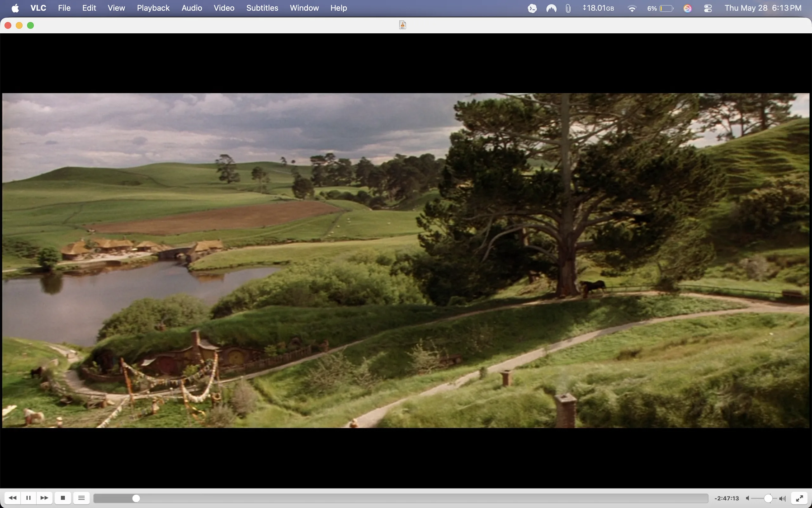Open the File menu

tap(64, 8)
